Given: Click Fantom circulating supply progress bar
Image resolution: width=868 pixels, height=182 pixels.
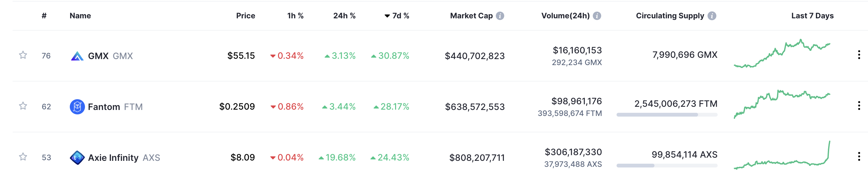Looking at the screenshot, I should point(666,115).
